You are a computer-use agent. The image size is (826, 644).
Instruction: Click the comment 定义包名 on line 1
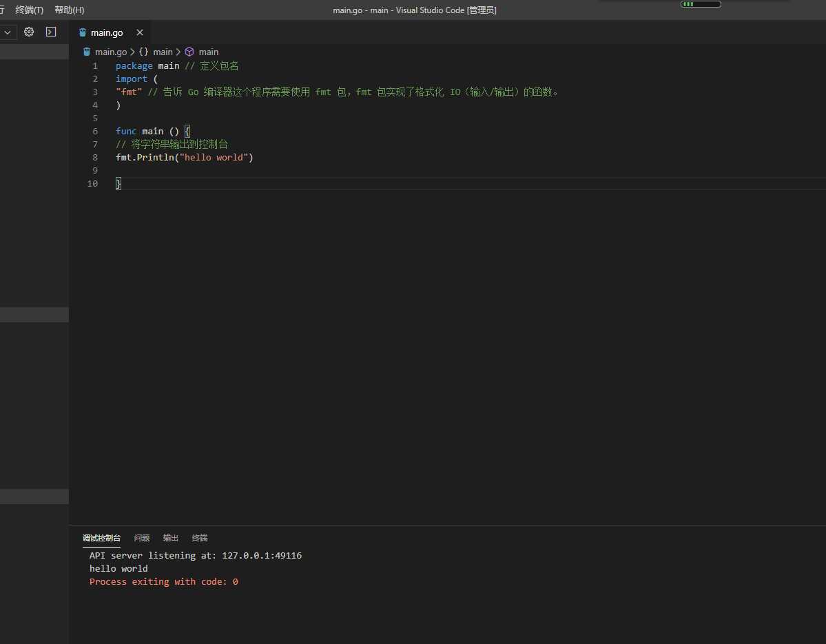[x=219, y=66]
